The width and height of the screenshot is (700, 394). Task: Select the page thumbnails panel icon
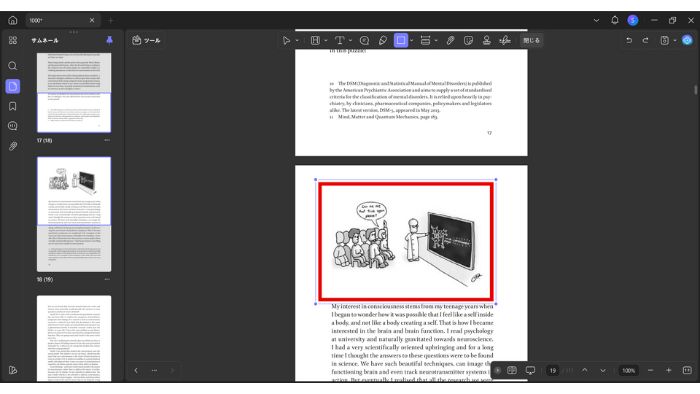[x=12, y=86]
